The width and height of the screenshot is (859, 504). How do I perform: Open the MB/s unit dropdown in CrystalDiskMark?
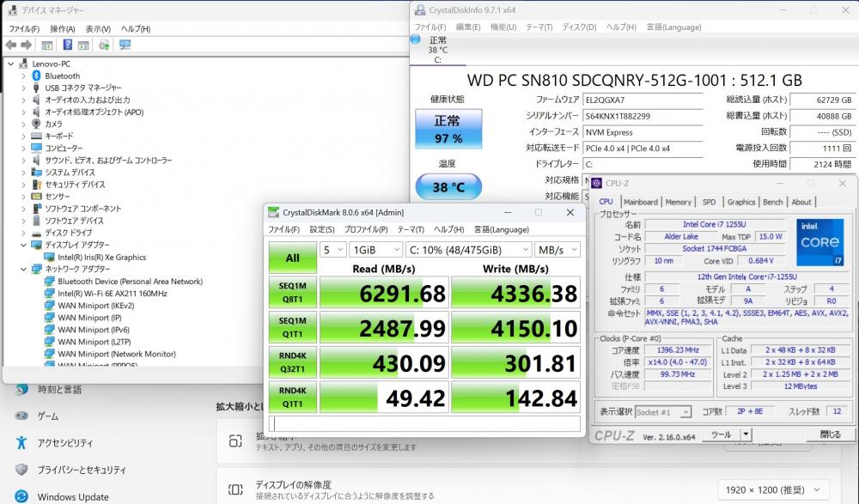(x=557, y=250)
